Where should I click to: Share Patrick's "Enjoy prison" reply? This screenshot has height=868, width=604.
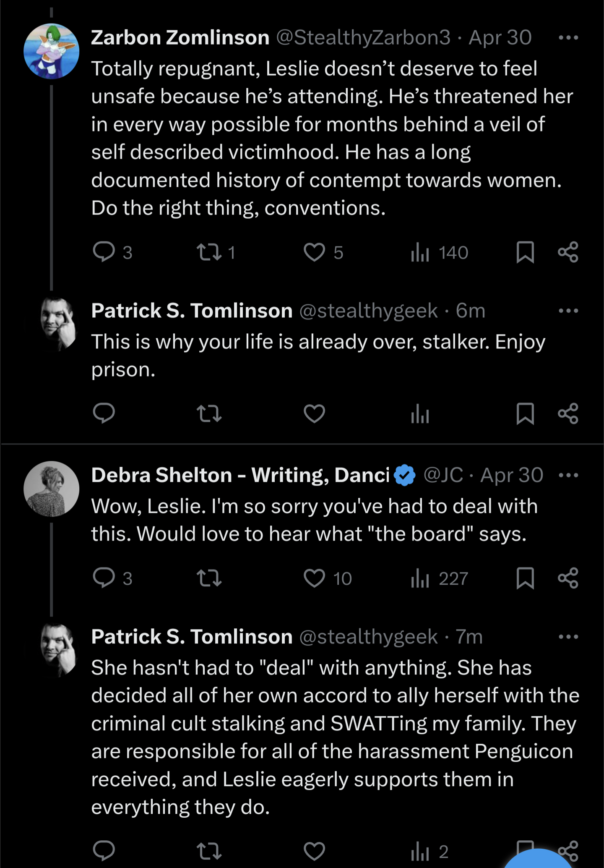pyautogui.click(x=568, y=414)
